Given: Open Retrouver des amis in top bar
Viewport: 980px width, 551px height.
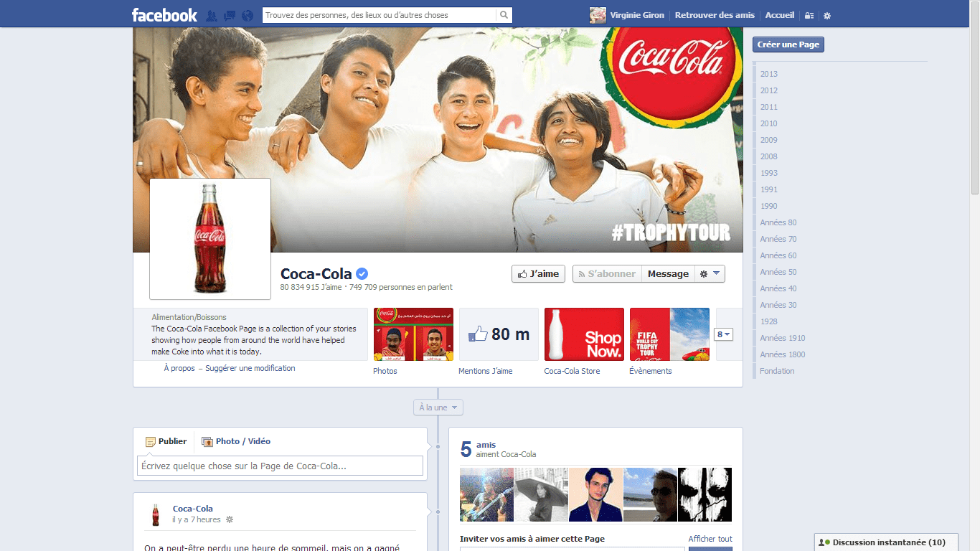Looking at the screenshot, I should click(x=715, y=15).
